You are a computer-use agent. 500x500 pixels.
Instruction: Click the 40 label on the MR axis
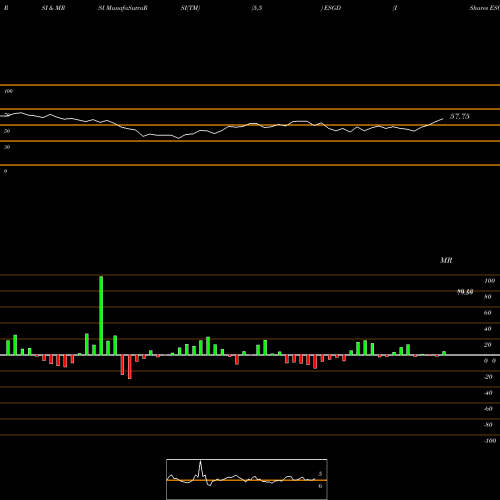(x=488, y=329)
